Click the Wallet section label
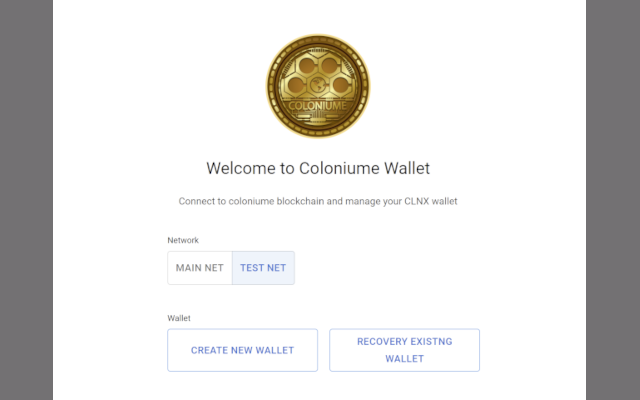640x400 pixels. pyautogui.click(x=179, y=318)
